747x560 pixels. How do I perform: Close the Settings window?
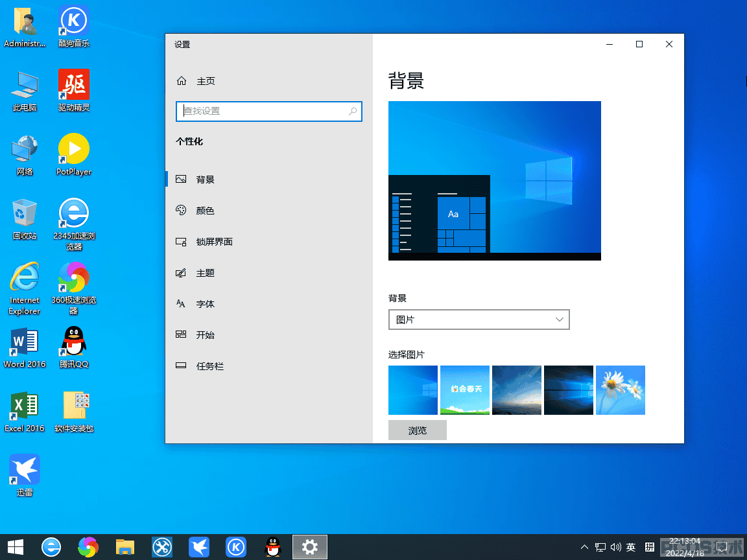[x=669, y=44]
